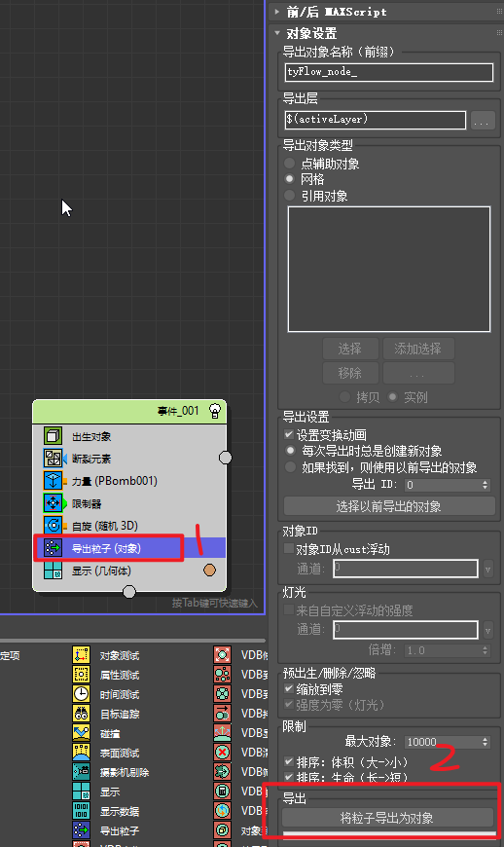Screen dimensions: 504x847
Task: Click the orange display color swatch
Action: pyautogui.click(x=210, y=570)
